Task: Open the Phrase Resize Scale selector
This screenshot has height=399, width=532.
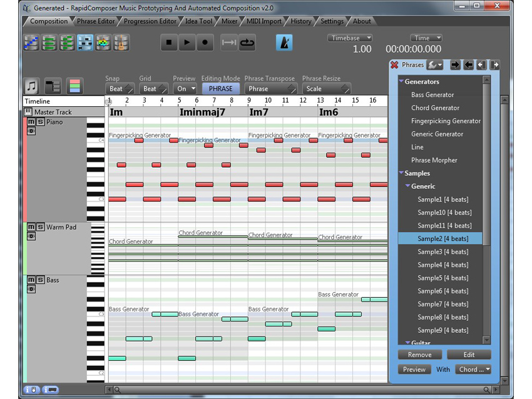Action: pyautogui.click(x=326, y=89)
